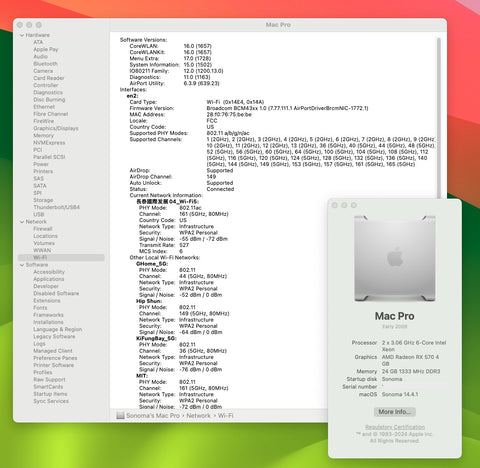This screenshot has width=480, height=468.
Task: Select Fonts under Software
Action: (40, 308)
